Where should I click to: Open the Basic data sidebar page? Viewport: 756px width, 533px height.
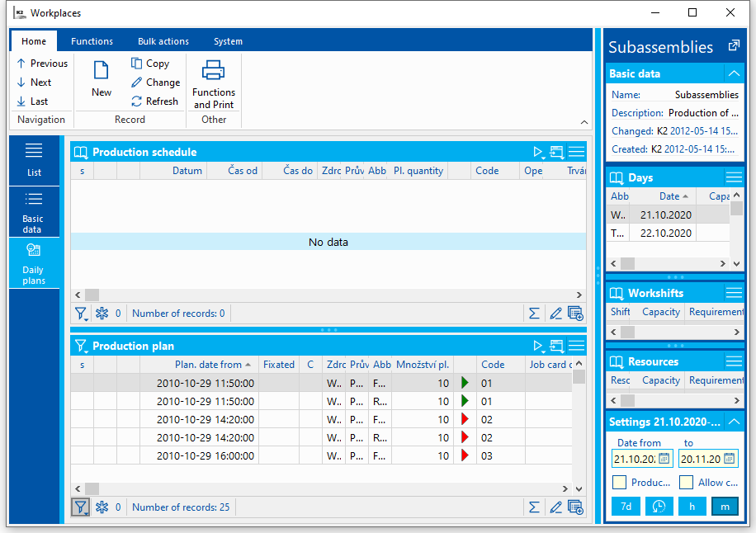[x=34, y=212]
